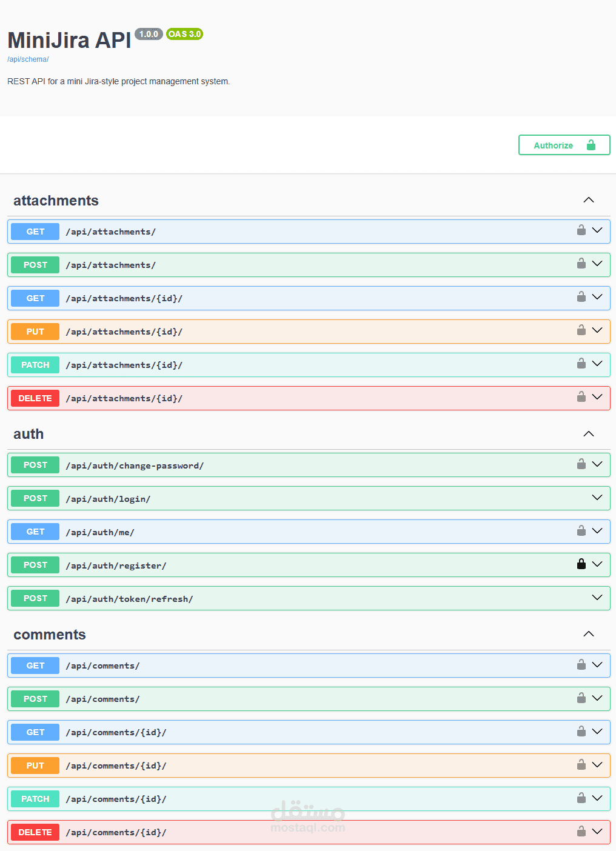
Task: Click POST /api/comments/ path text
Action: 102,699
